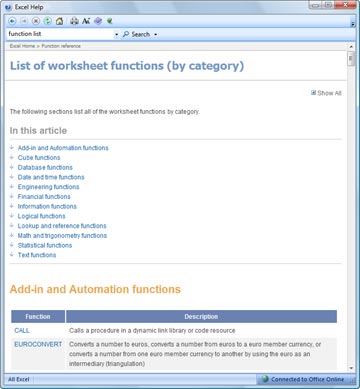
Task: Open the EUROCONVERT function link
Action: (x=38, y=344)
